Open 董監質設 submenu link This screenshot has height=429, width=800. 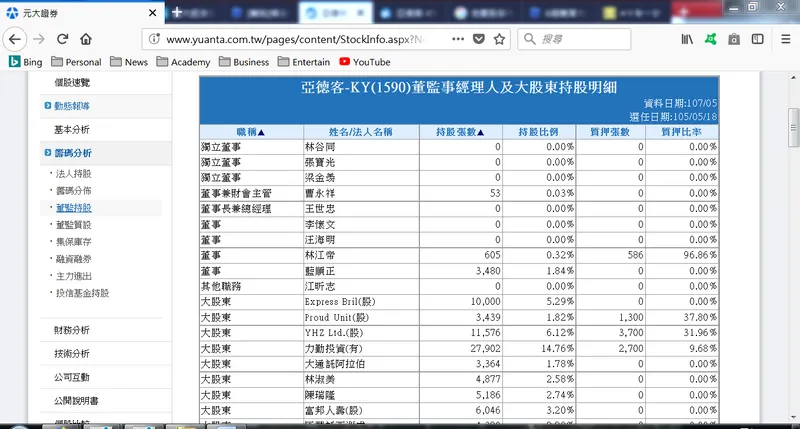pyautogui.click(x=73, y=225)
